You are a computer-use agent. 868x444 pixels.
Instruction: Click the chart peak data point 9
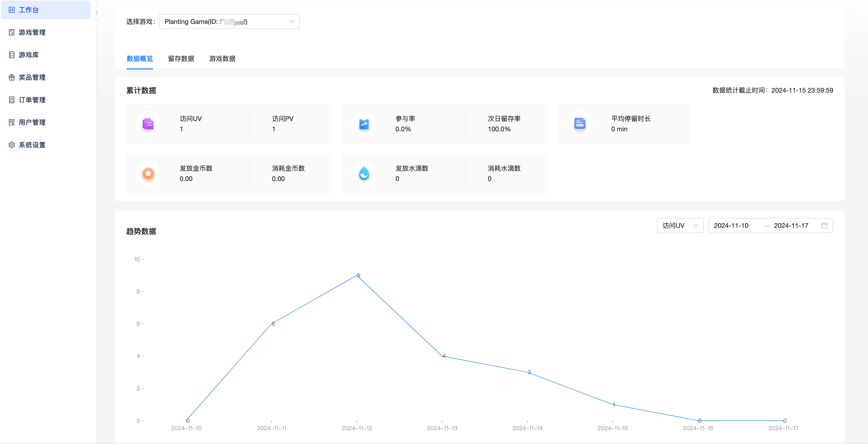pos(358,275)
